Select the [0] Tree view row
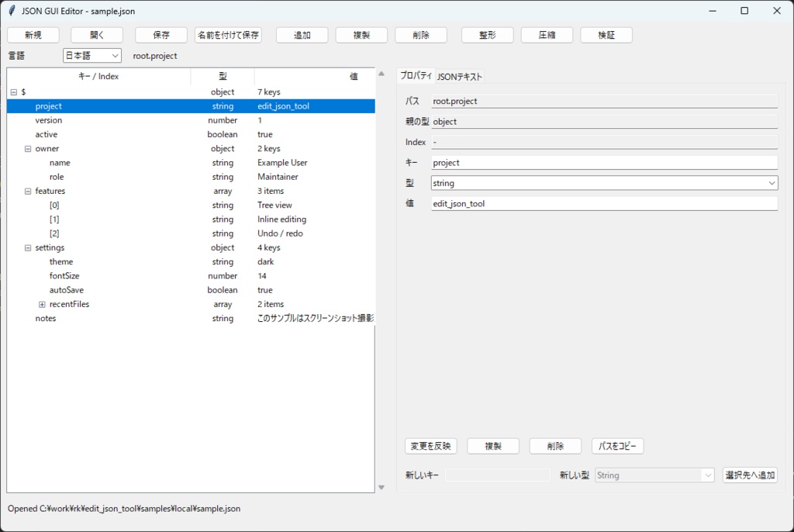Viewport: 794px width, 532px height. click(191, 206)
